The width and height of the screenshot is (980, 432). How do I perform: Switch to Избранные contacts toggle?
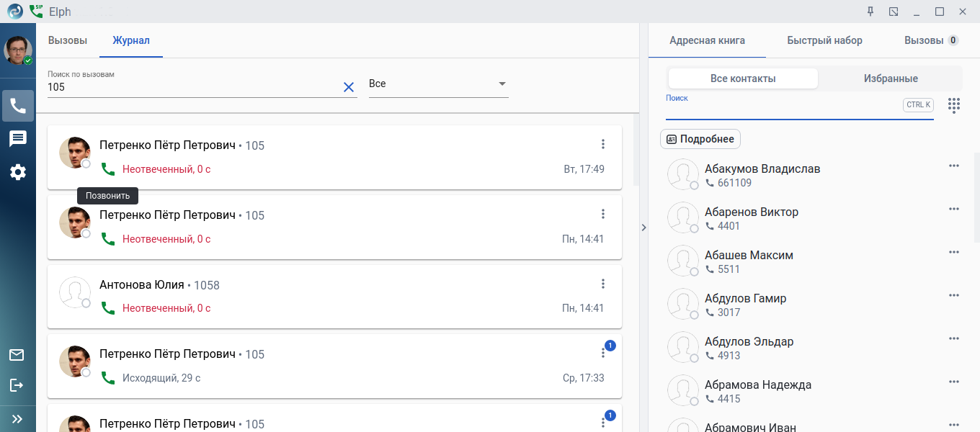point(891,78)
